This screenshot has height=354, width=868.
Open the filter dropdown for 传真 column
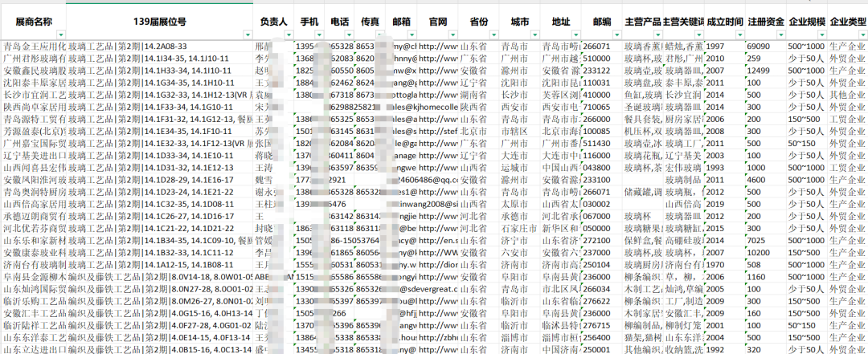coord(379,35)
